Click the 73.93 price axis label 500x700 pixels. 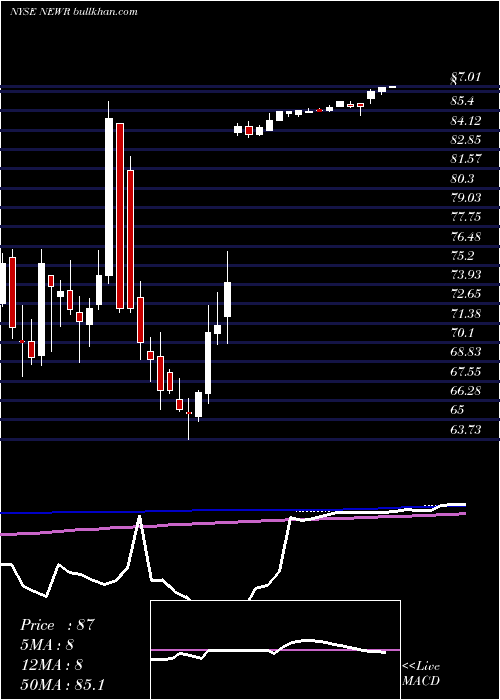[x=466, y=275]
